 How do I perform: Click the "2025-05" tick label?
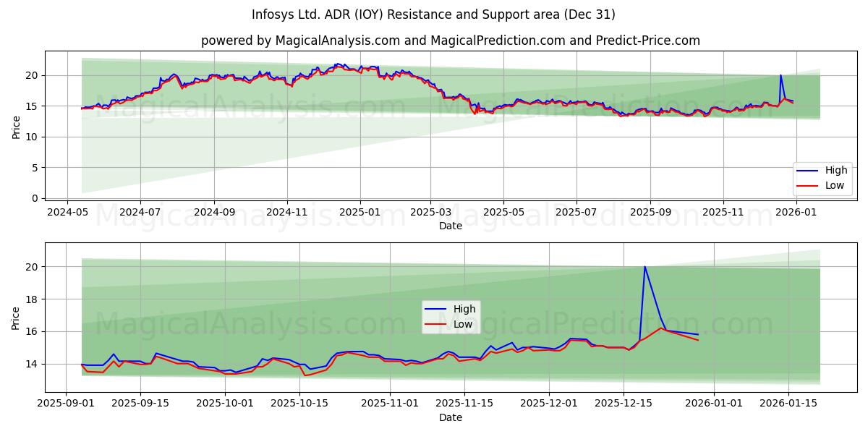point(503,212)
